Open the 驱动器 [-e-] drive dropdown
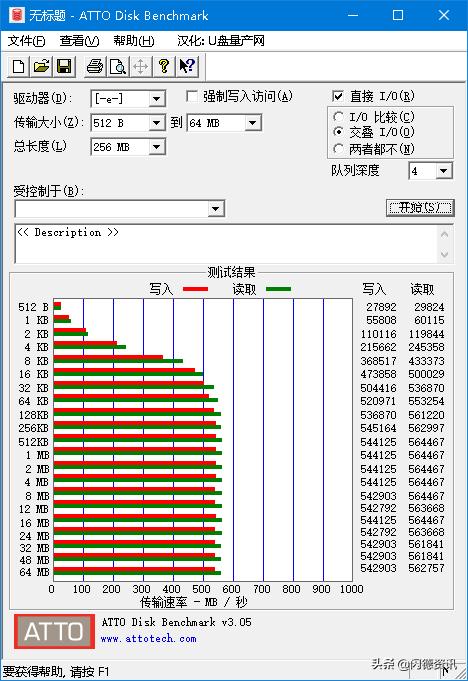This screenshot has width=468, height=681. (157, 99)
